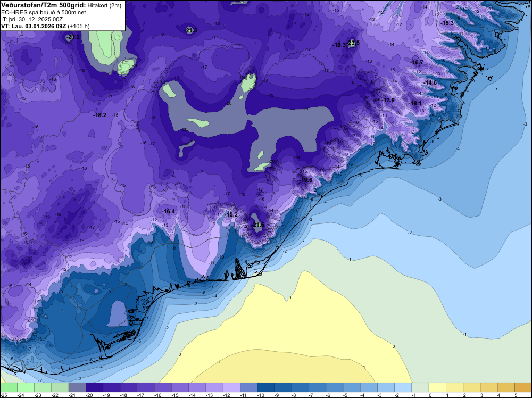Click the bold -16.4 temperature label

tap(168, 211)
